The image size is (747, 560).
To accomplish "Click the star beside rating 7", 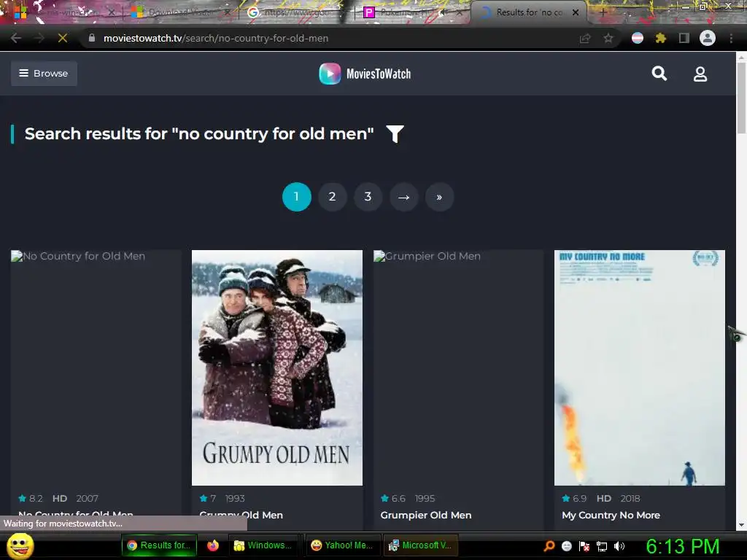I will pyautogui.click(x=204, y=498).
